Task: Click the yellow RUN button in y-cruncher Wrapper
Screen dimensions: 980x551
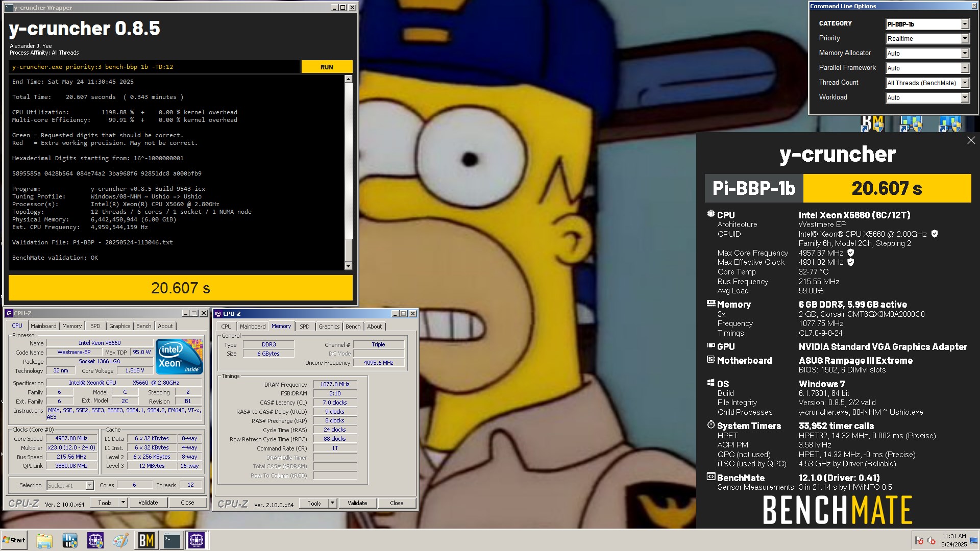Action: tap(327, 67)
